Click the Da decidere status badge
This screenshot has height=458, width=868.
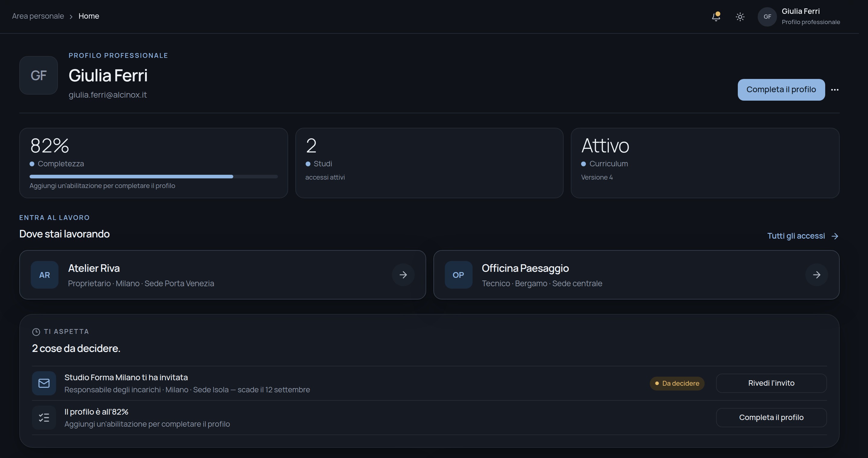(677, 383)
